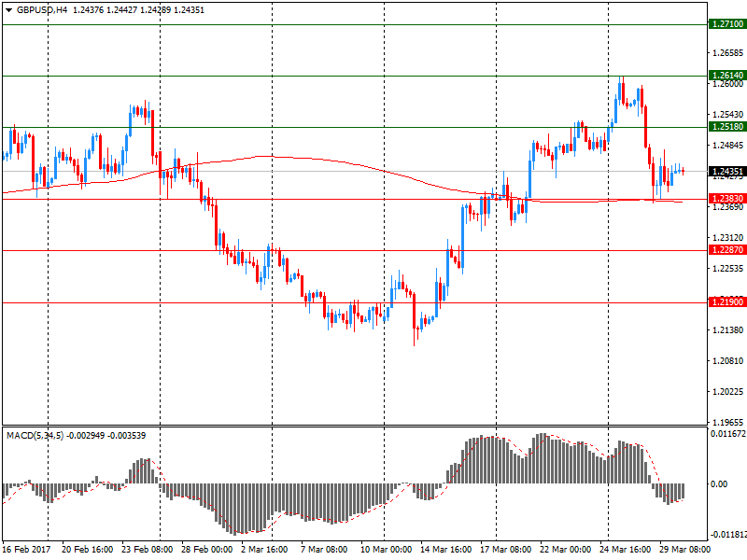Click the 14 Mar 16:00 time label
747x560 pixels.
[446, 550]
